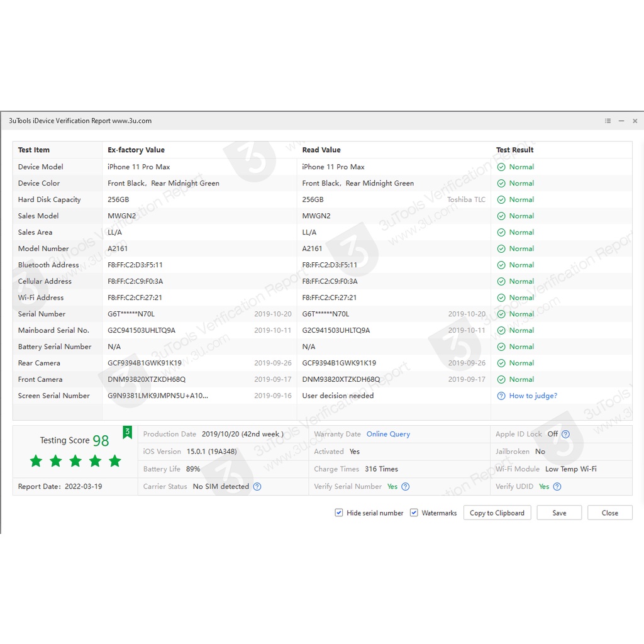Viewport: 644px width, 644px height.
Task: Click the Ex-factory Value column header
Action: [136, 150]
